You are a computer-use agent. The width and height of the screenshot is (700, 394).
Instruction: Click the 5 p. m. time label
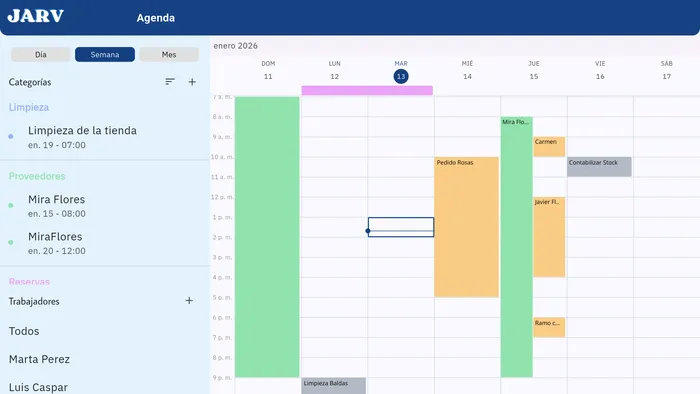pyautogui.click(x=222, y=297)
